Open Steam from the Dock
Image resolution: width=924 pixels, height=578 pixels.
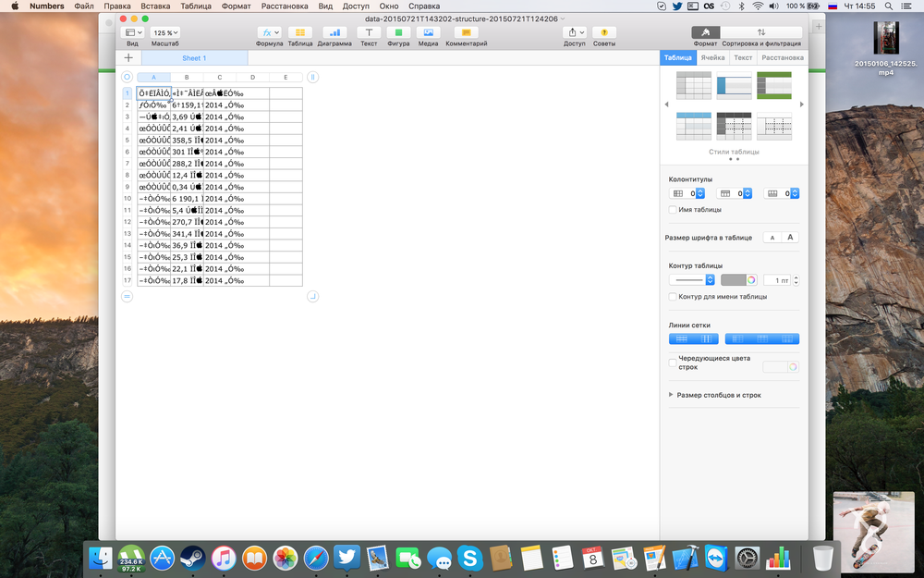193,558
